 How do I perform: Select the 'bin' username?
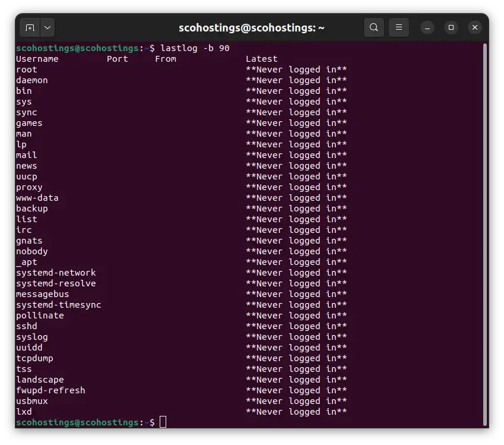[x=24, y=91]
